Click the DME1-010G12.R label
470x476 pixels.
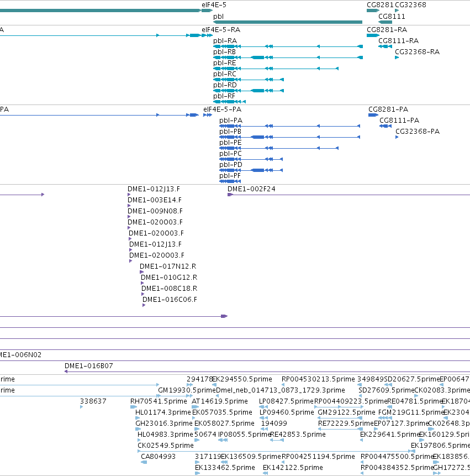(x=169, y=278)
